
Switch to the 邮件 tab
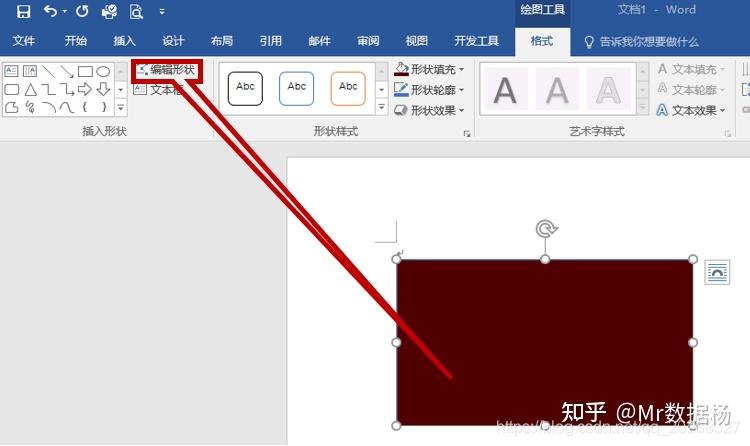(x=320, y=41)
